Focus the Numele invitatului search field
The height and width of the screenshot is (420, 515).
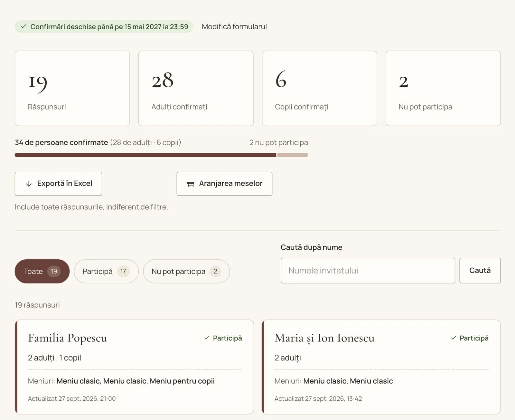pos(368,271)
